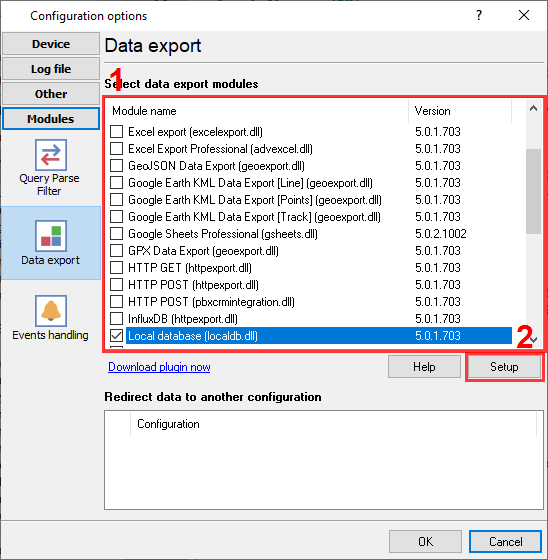The image size is (548, 560).
Task: Sort by the Version column header
Action: pos(461,111)
